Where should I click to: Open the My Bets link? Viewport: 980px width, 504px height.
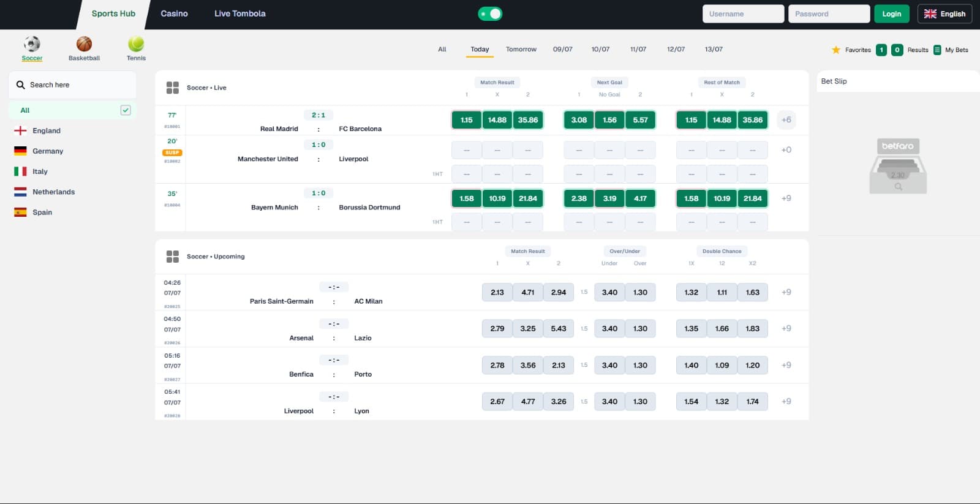click(x=957, y=50)
